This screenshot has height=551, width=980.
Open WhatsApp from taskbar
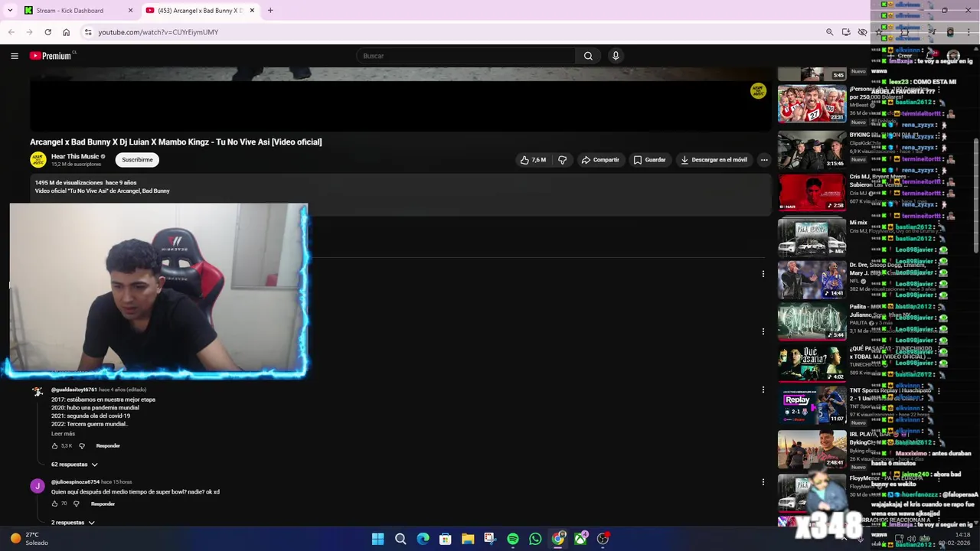(x=535, y=539)
